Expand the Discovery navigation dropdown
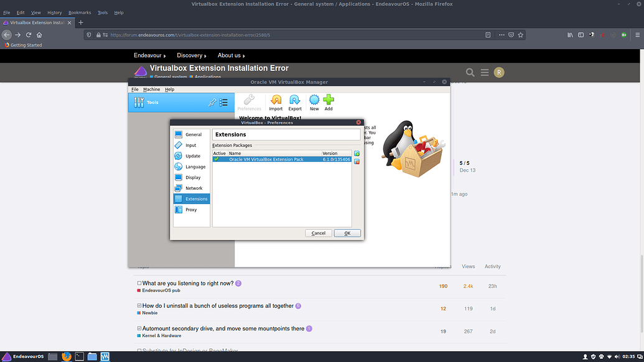 tap(192, 55)
